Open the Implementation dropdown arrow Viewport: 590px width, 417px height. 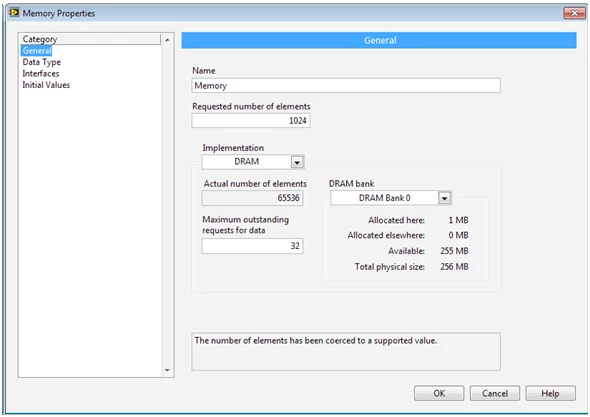point(297,162)
